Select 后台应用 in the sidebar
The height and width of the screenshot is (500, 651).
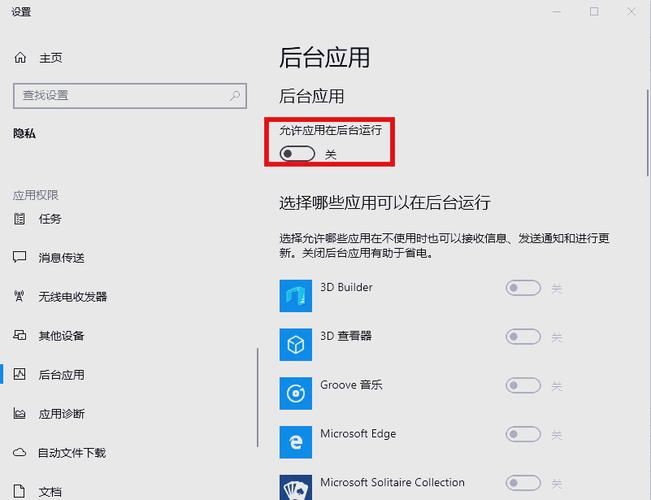[61, 375]
